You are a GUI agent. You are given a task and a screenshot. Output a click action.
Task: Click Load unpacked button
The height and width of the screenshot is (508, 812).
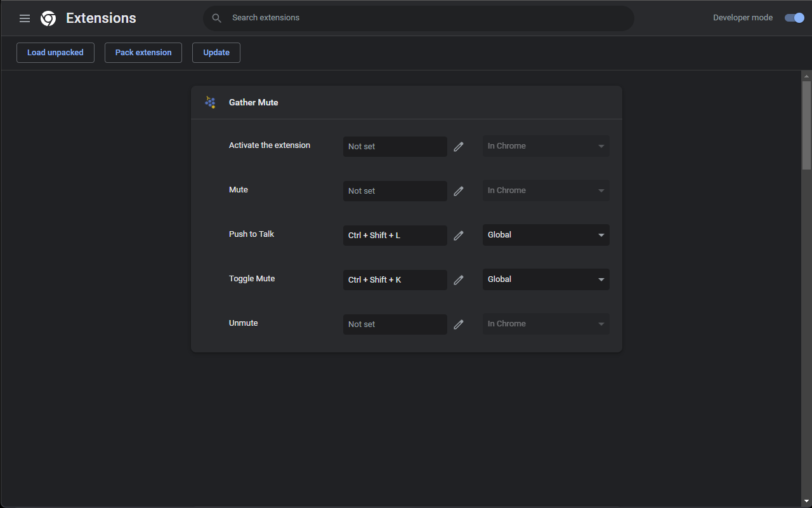[55, 53]
